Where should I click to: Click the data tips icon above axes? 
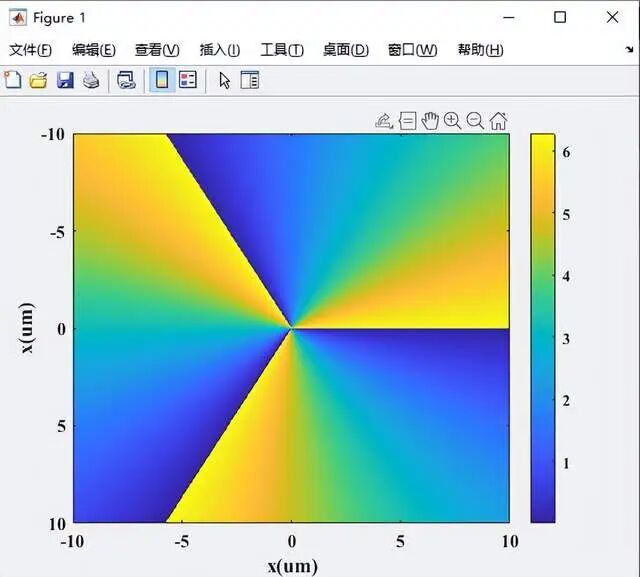pyautogui.click(x=407, y=121)
